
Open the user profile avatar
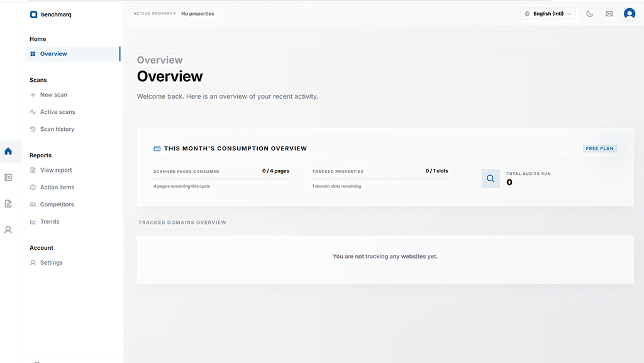pos(629,14)
